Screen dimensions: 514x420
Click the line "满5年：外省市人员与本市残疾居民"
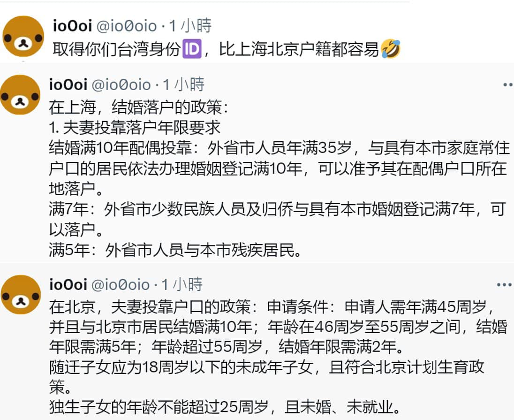coord(174,251)
